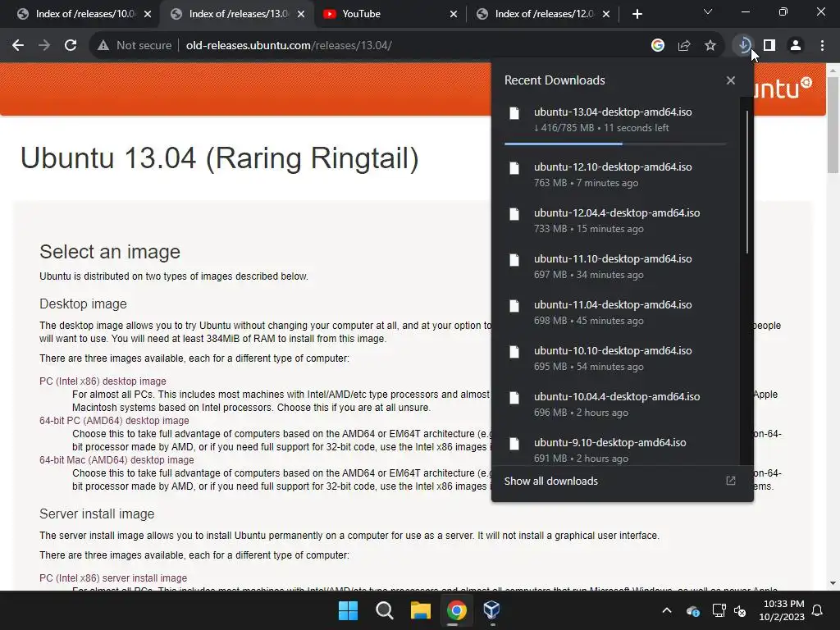This screenshot has height=630, width=840.
Task: Expand the tab search chevron
Action: (x=708, y=11)
